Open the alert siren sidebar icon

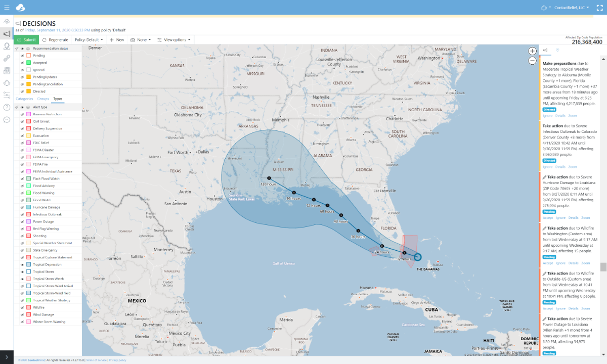click(x=7, y=82)
